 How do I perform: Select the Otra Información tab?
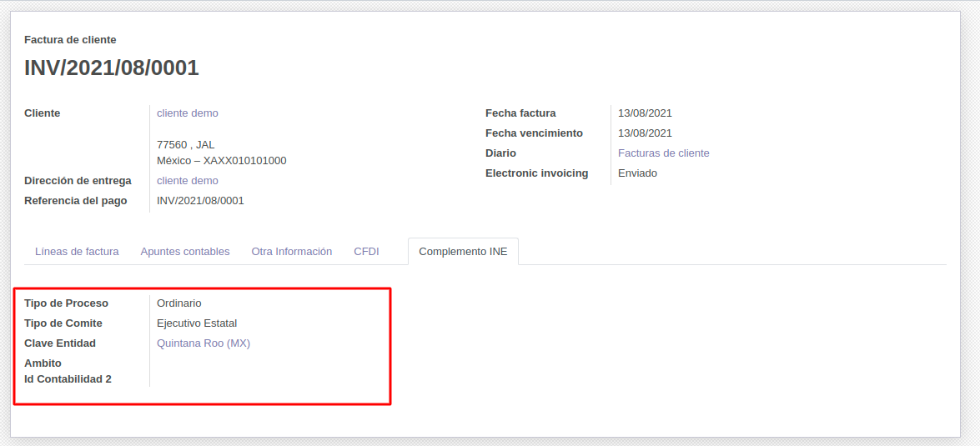(291, 251)
